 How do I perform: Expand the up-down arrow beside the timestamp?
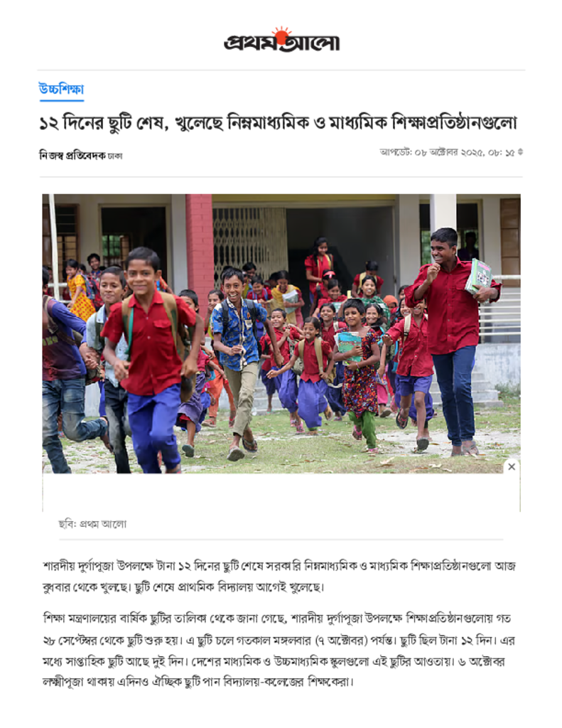tap(520, 152)
